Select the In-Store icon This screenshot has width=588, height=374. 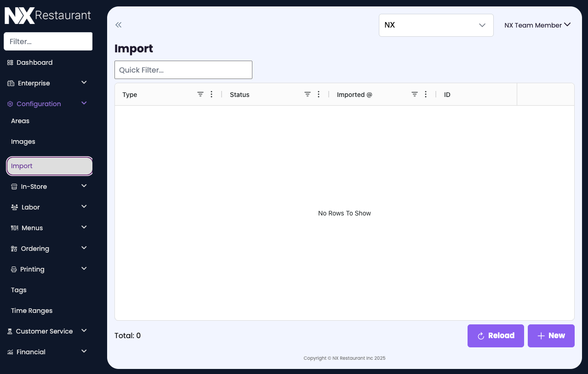pyautogui.click(x=13, y=186)
